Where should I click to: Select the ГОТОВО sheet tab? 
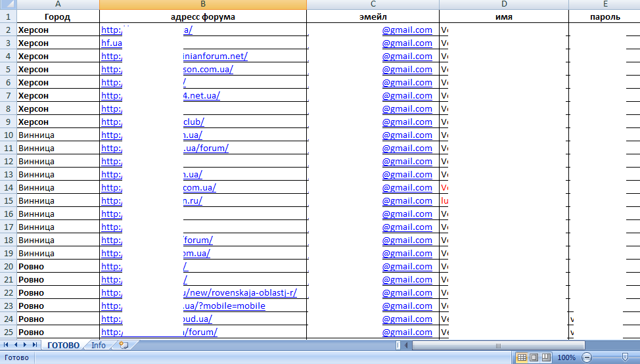click(63, 345)
